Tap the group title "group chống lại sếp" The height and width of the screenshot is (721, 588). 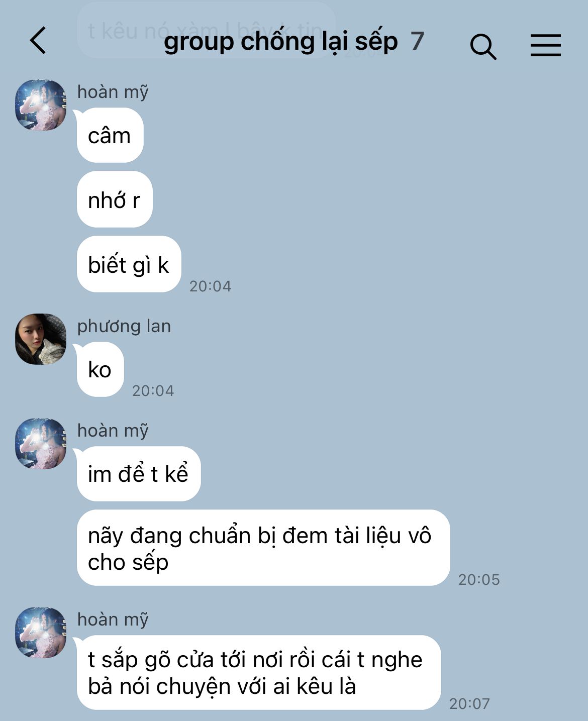[280, 41]
